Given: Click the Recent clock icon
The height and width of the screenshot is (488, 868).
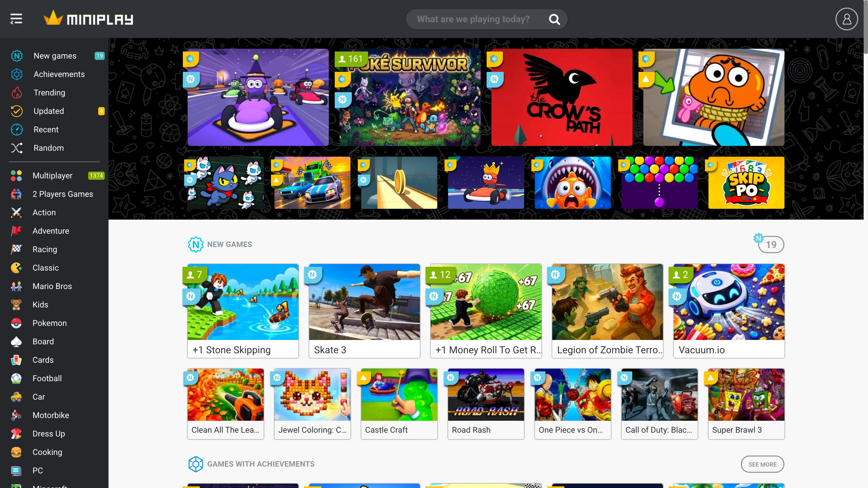Looking at the screenshot, I should coord(17,129).
